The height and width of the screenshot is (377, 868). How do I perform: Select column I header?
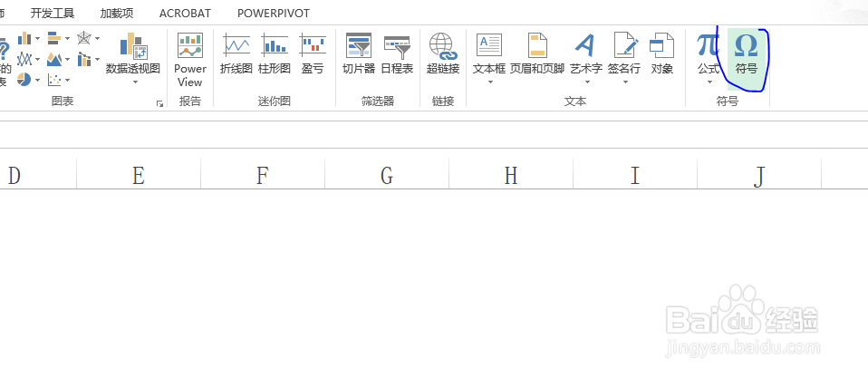tap(635, 175)
